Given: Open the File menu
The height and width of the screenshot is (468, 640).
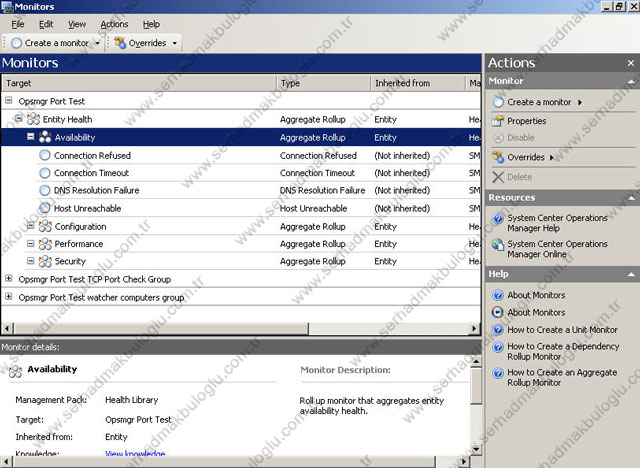Looking at the screenshot, I should [x=18, y=24].
